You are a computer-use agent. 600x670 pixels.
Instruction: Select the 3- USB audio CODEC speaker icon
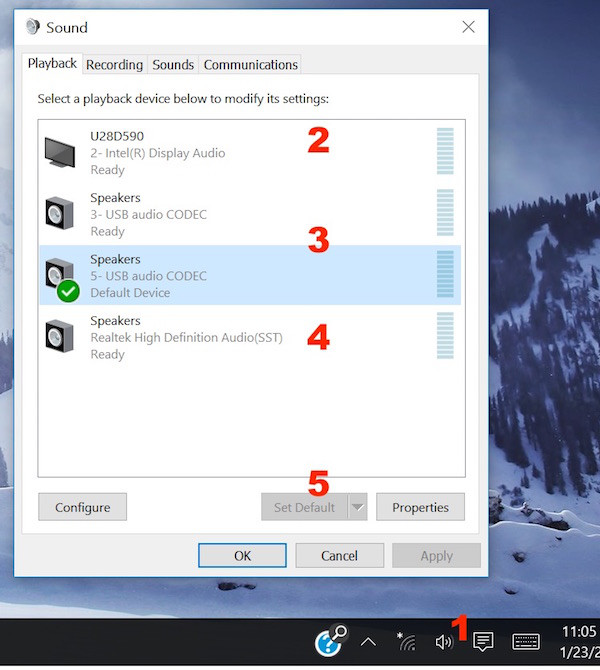coord(59,214)
